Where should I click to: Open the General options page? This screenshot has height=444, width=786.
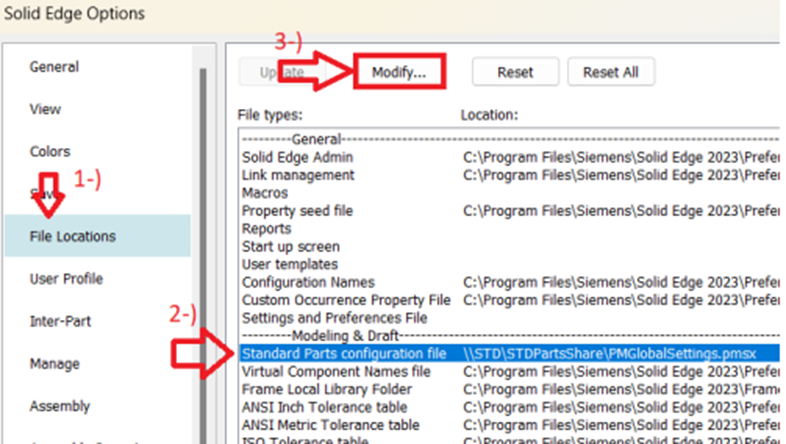pyautogui.click(x=54, y=67)
